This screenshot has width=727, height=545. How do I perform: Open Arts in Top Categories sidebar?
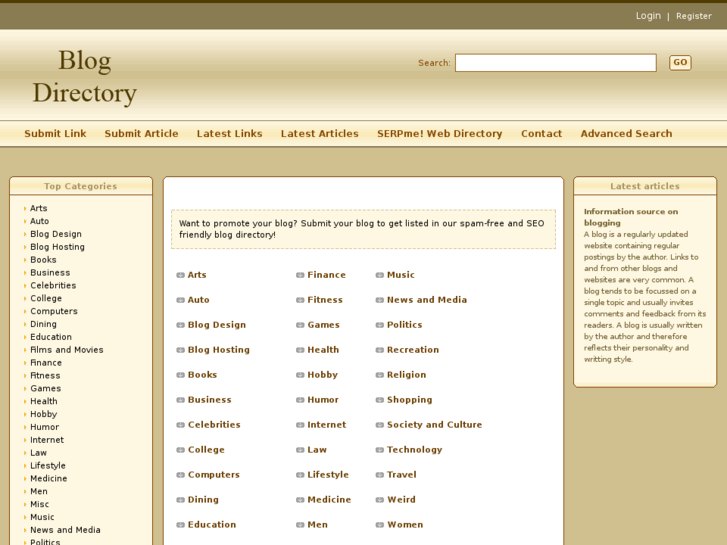pyautogui.click(x=38, y=208)
